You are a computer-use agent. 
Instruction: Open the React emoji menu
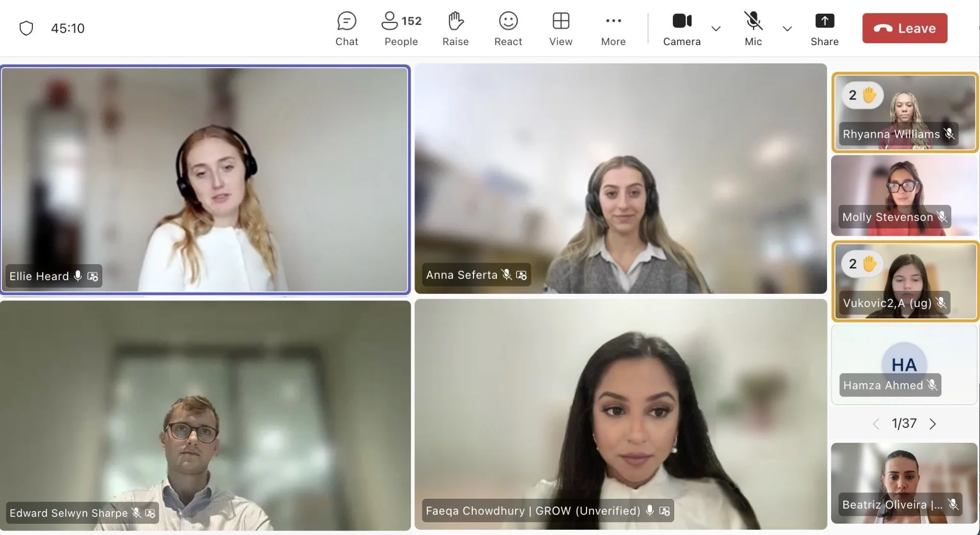508,29
